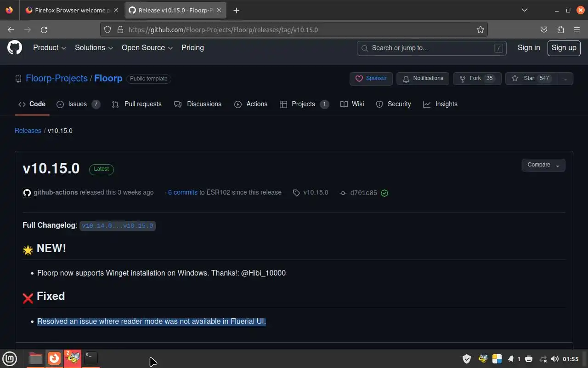
Task: Click the tracking protection shield icon
Action: pos(107,29)
